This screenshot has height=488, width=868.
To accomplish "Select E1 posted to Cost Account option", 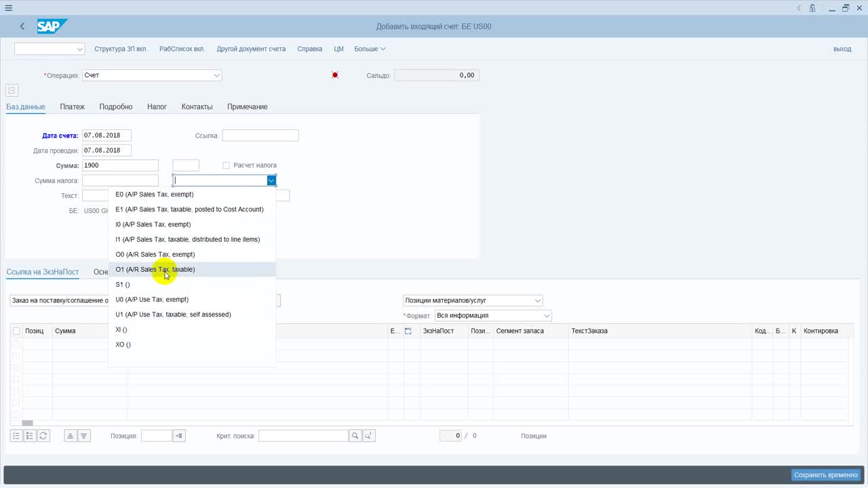I will 192,209.
